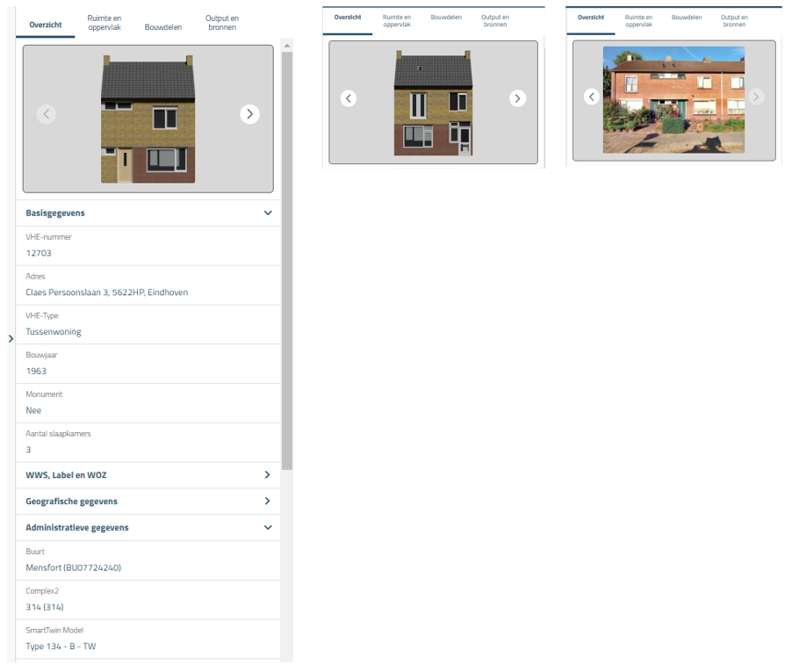Select Bouwdelen tab above the street photo

687,18
